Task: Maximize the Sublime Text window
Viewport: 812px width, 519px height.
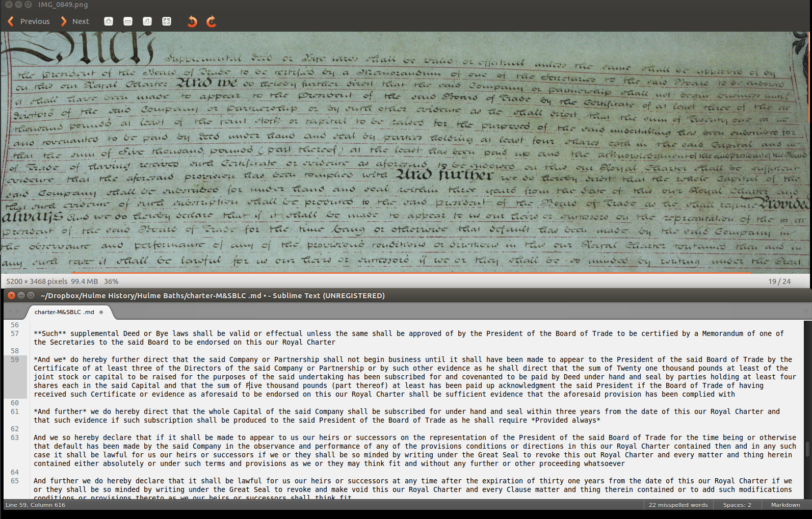Action: tap(31, 295)
